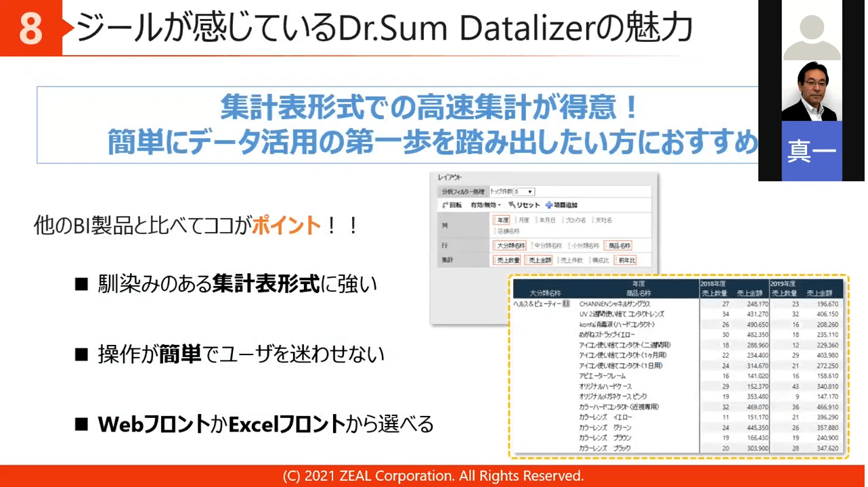868x487 pixels.
Task: Click the blue plus 項目追加 icon
Action: pyautogui.click(x=548, y=205)
